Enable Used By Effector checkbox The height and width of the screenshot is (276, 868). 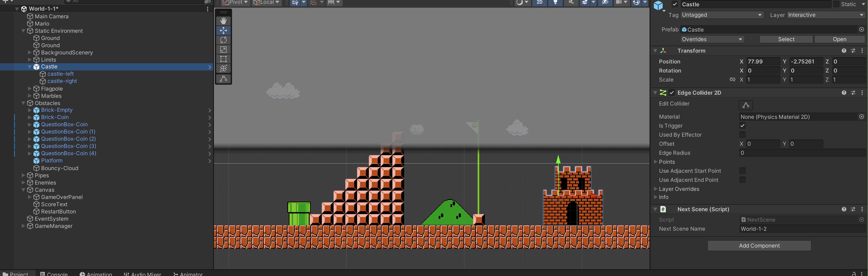(742, 135)
